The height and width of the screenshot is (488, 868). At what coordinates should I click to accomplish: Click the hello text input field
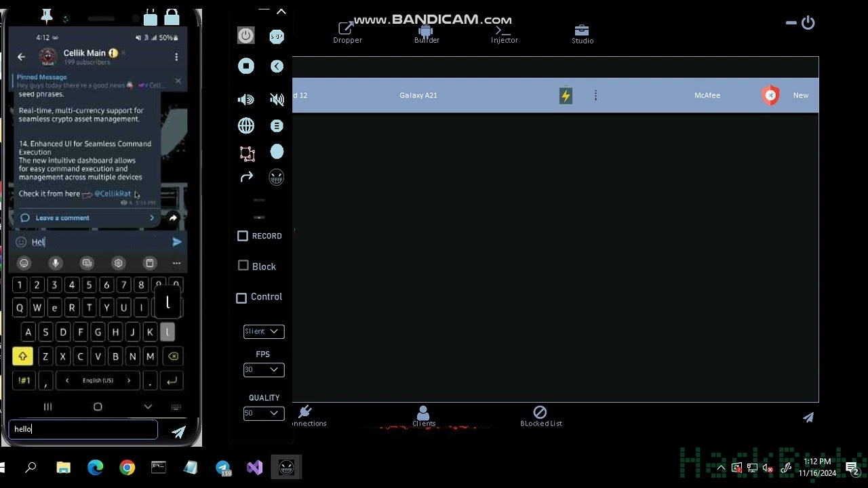tap(83, 429)
